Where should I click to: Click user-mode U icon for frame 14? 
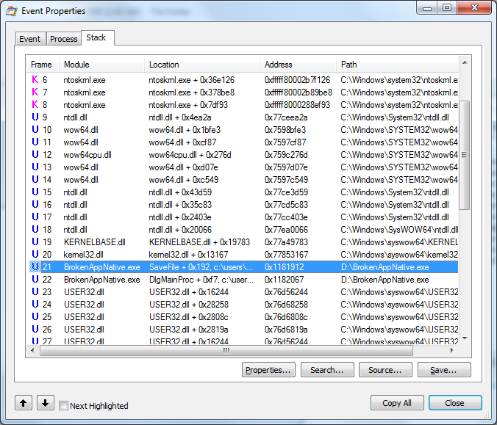[35, 179]
